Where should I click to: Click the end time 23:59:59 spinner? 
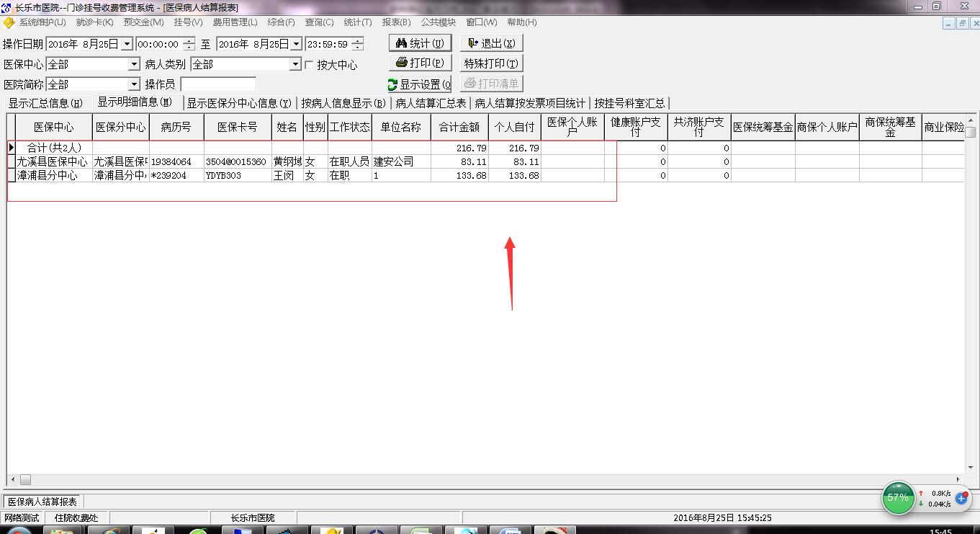(x=358, y=44)
